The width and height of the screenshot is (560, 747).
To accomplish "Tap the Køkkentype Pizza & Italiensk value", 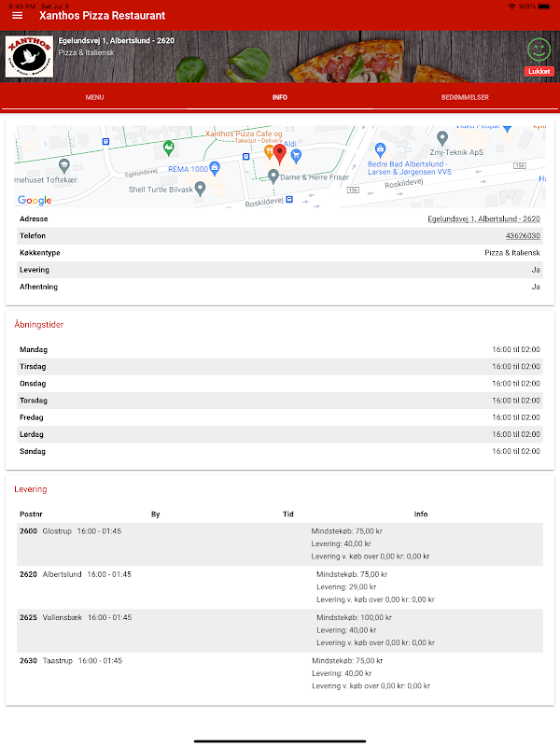I will tap(512, 252).
